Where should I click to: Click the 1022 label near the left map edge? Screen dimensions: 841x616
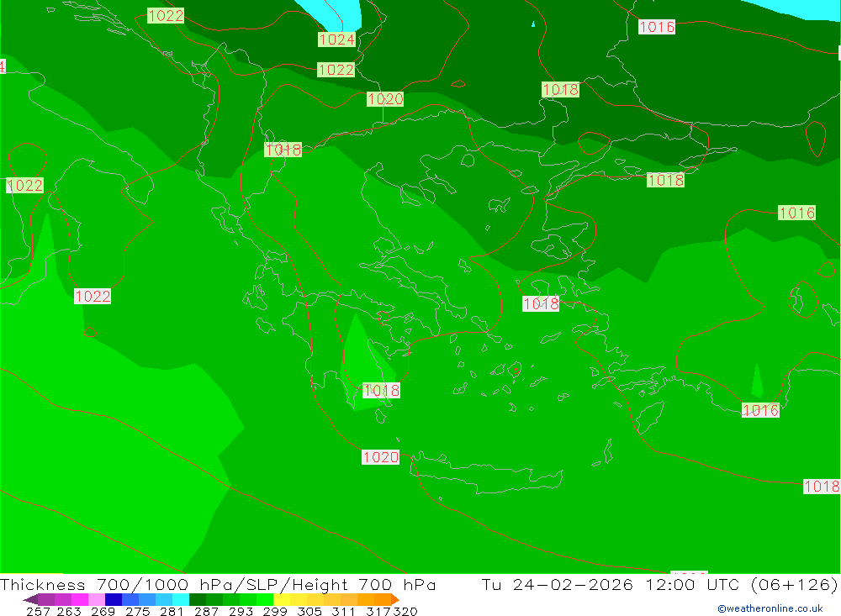coord(24,186)
